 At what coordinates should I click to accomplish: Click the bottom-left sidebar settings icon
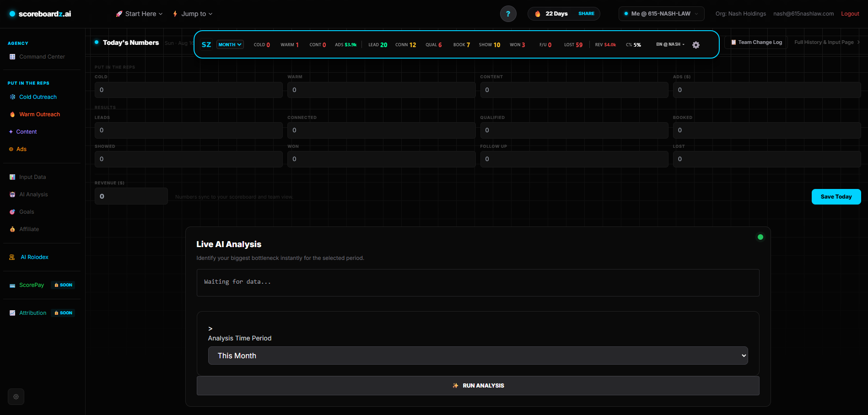16,397
